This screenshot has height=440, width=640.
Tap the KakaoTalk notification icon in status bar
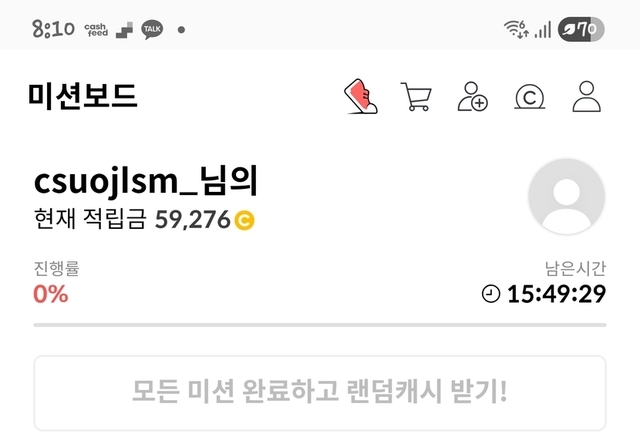[x=152, y=30]
